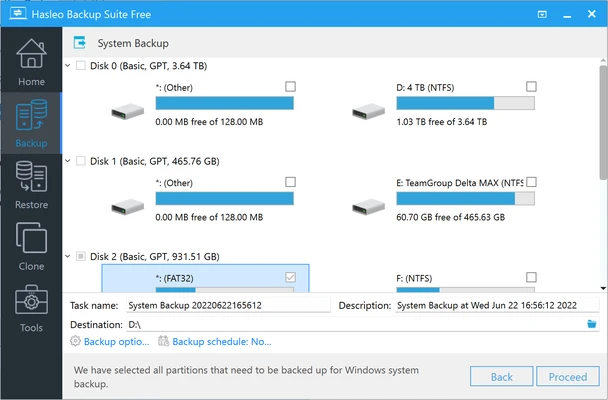This screenshot has height=400, width=608.
Task: Minimize the Hasleo Backup Suite window
Action: coord(567,15)
